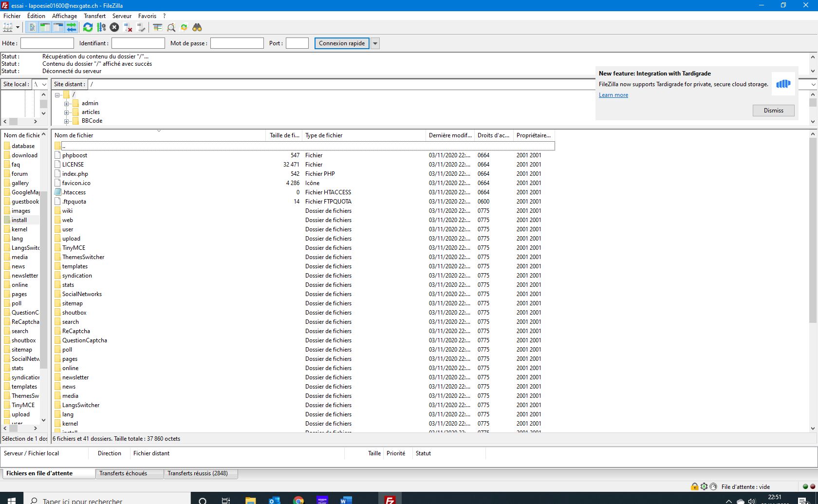Click the green refresh file lists icon
Screen dimensions: 818x504
click(88, 28)
